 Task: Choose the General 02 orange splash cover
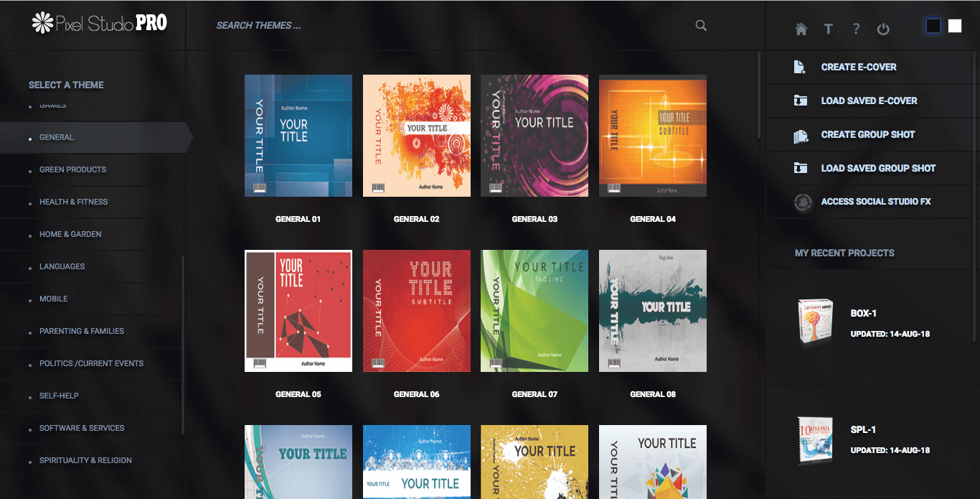tap(417, 136)
